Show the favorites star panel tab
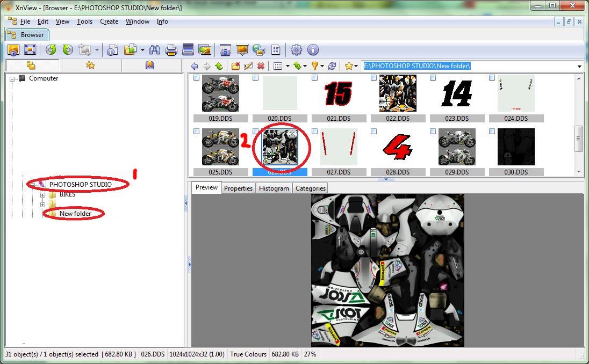The height and width of the screenshot is (364, 589). [x=90, y=65]
